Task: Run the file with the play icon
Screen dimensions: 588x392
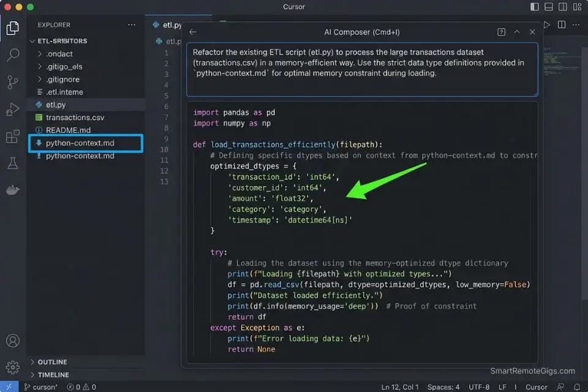Action: click(x=547, y=24)
